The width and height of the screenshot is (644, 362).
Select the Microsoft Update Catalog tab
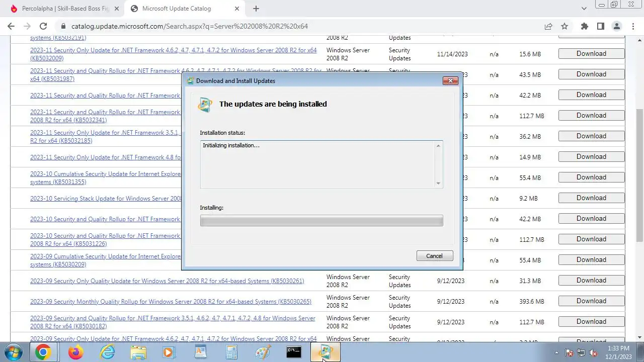[x=184, y=9]
